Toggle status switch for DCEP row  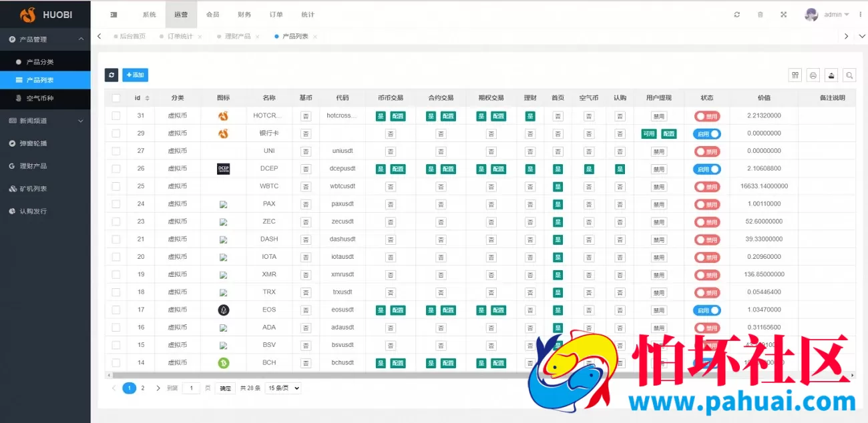[x=707, y=169]
